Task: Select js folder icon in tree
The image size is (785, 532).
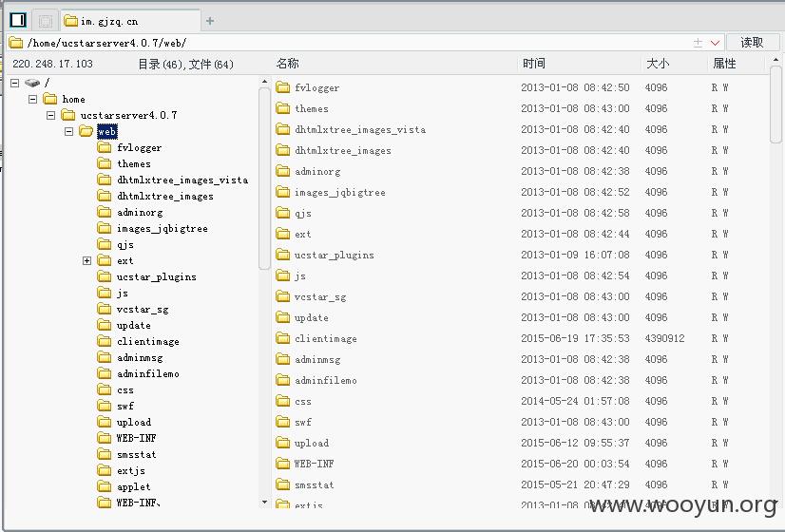Action: pos(105,293)
